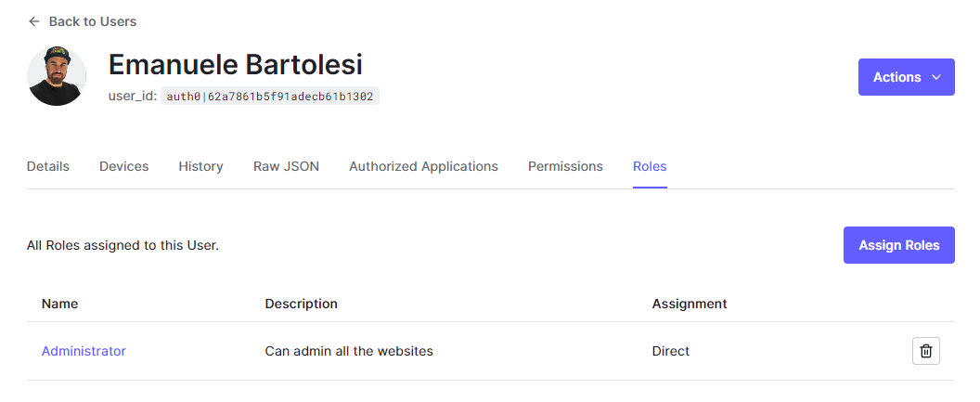This screenshot has width=980, height=402.
Task: View the History tab
Action: [x=200, y=166]
